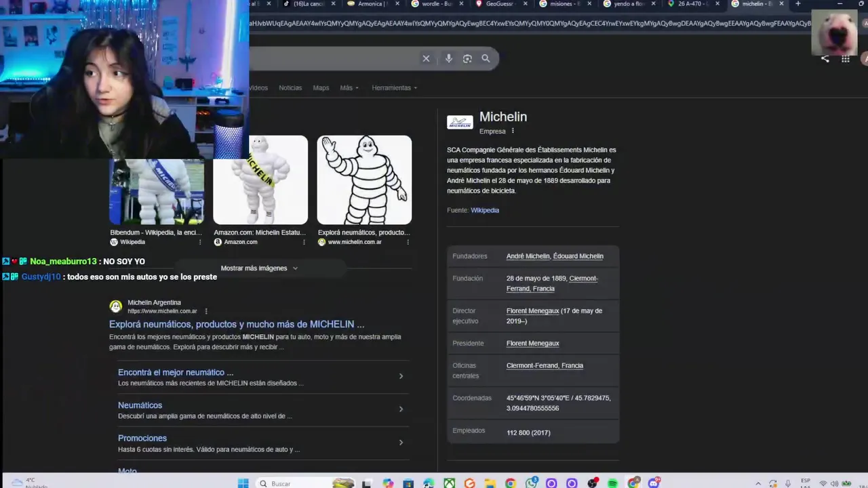Open the 'Encontrá el mejor neumático' sitelink arrow

click(401, 376)
